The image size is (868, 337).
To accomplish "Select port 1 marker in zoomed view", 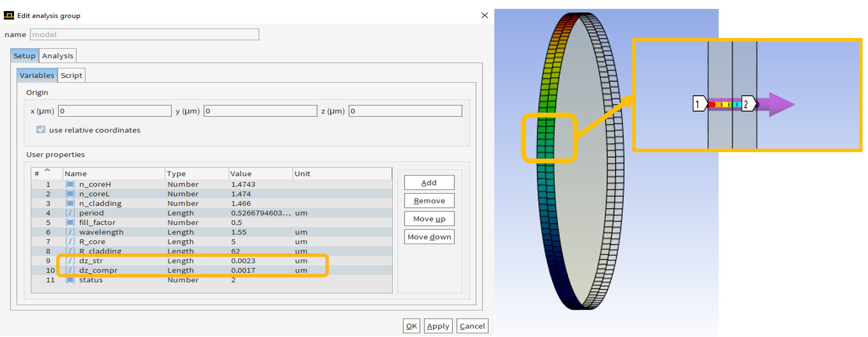I will pos(699,104).
